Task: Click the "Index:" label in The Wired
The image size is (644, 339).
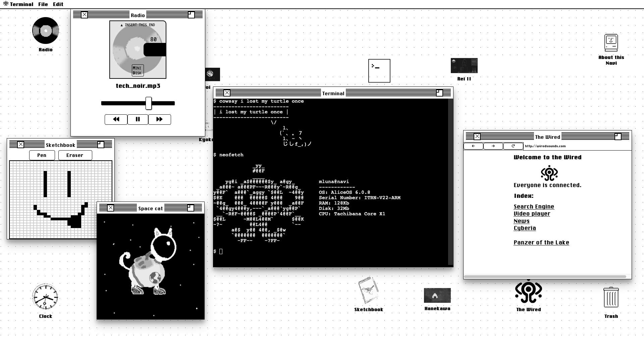Action: pos(524,196)
